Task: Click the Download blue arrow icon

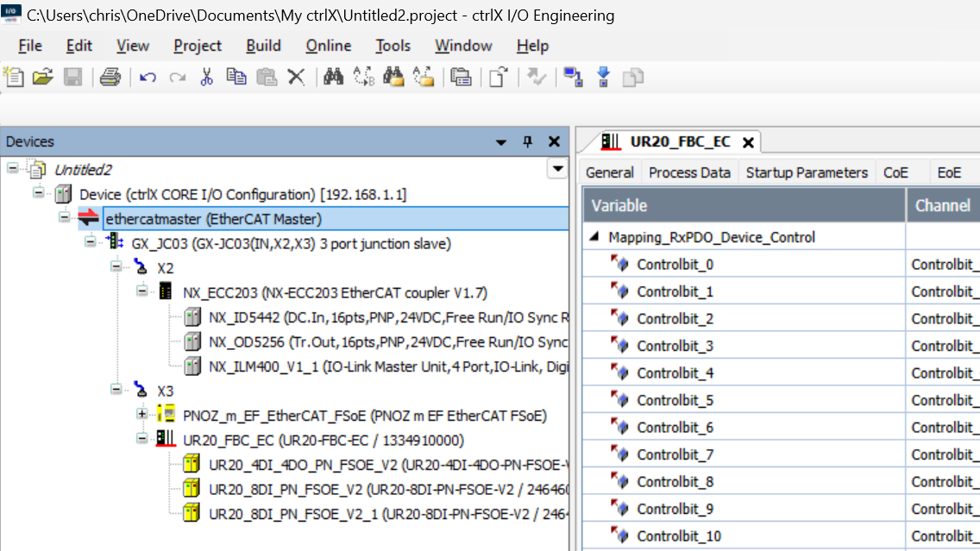Action: pos(603,77)
